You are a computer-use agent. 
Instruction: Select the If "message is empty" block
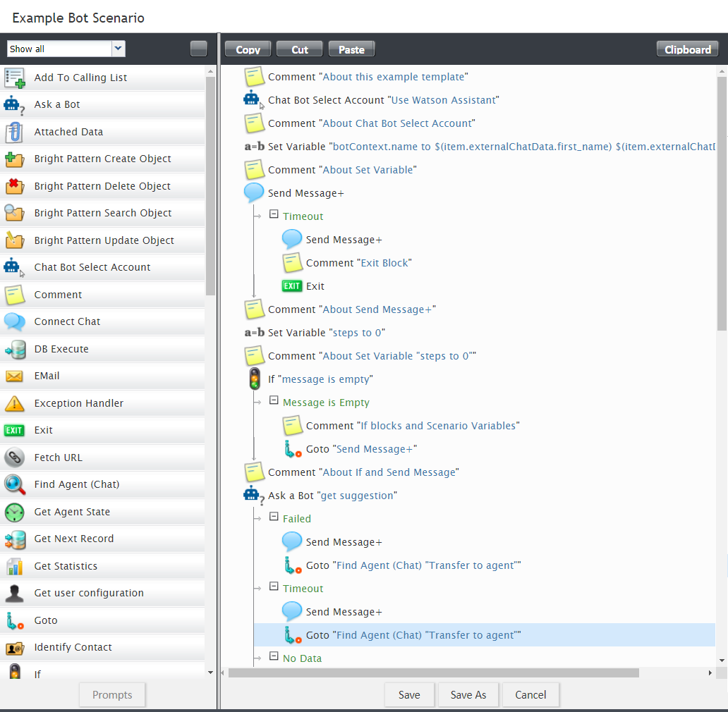click(x=327, y=379)
